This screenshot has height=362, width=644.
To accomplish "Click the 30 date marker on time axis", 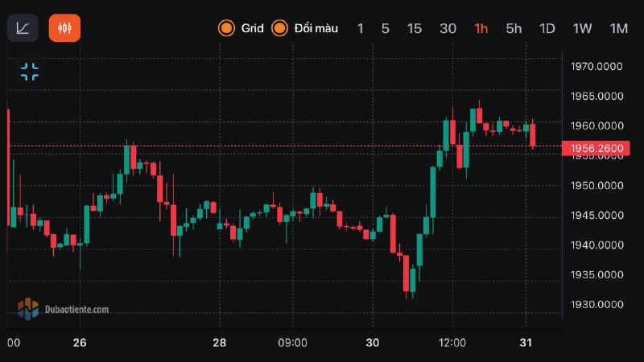I will [x=373, y=343].
